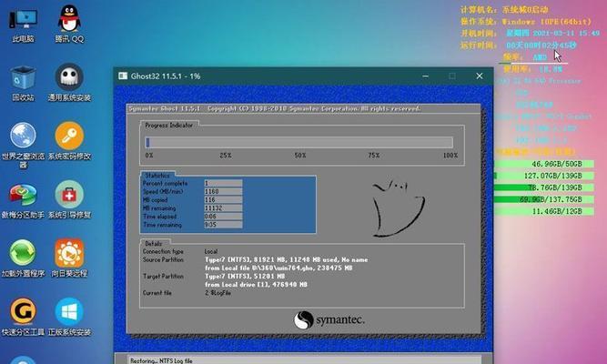The height and width of the screenshot is (364, 607).
Task: Click the 计算机名 system info line
Action: [504, 10]
